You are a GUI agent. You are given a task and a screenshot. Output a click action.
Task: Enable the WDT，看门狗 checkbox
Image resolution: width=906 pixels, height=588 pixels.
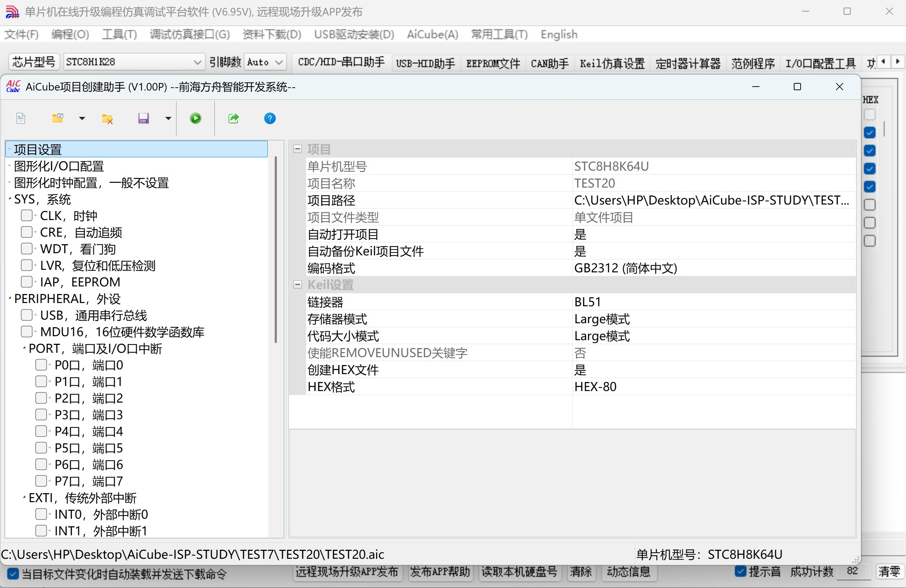pos(26,249)
